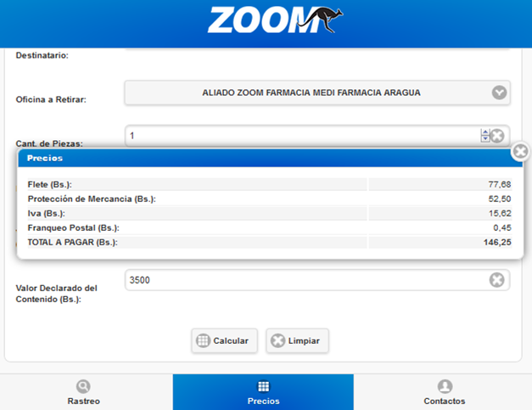Select the Franqueo value 0,45

(501, 227)
